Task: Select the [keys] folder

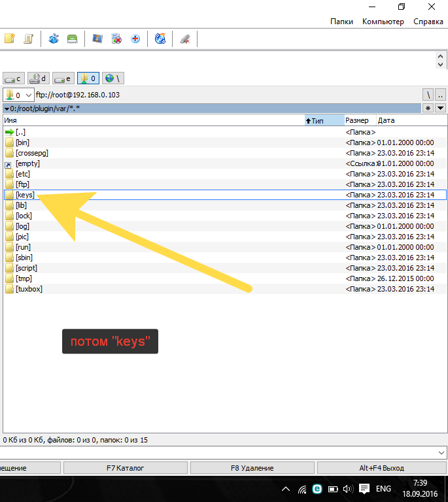Action: point(25,195)
